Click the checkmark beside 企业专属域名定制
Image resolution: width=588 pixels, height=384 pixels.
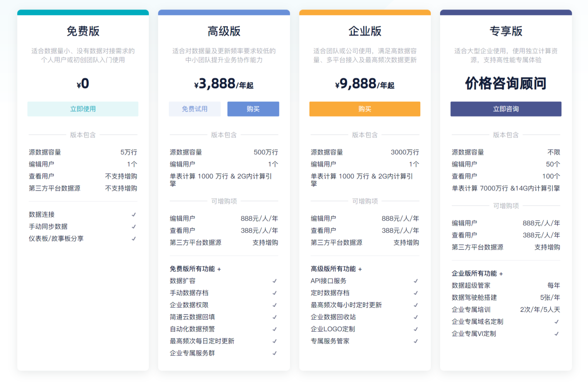[x=557, y=322]
